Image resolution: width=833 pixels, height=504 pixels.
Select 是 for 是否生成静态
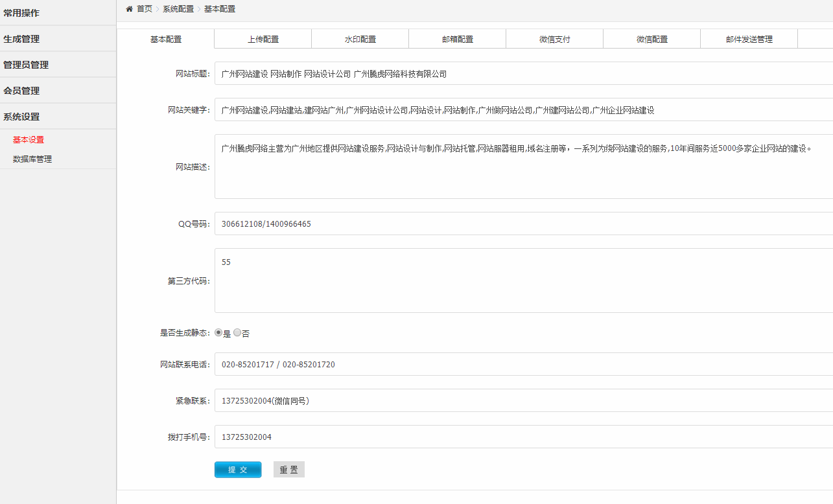click(218, 332)
